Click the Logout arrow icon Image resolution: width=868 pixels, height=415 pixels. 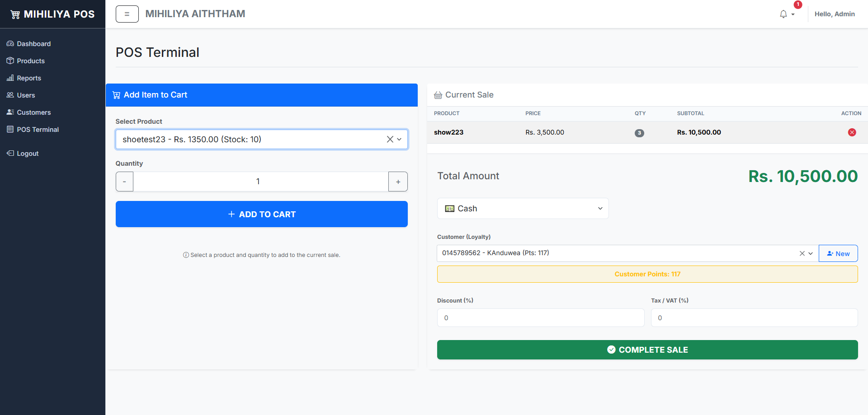pos(10,153)
